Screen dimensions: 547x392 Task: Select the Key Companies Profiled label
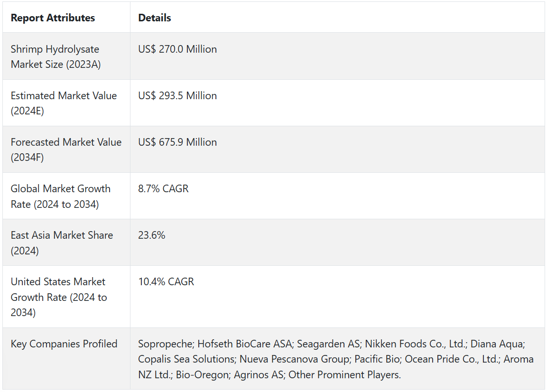(x=64, y=344)
